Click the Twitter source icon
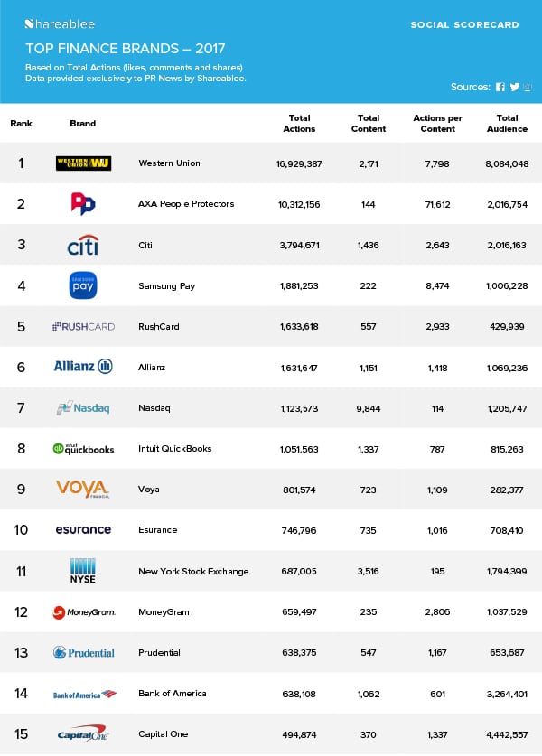This screenshot has width=542, height=756. (x=515, y=87)
